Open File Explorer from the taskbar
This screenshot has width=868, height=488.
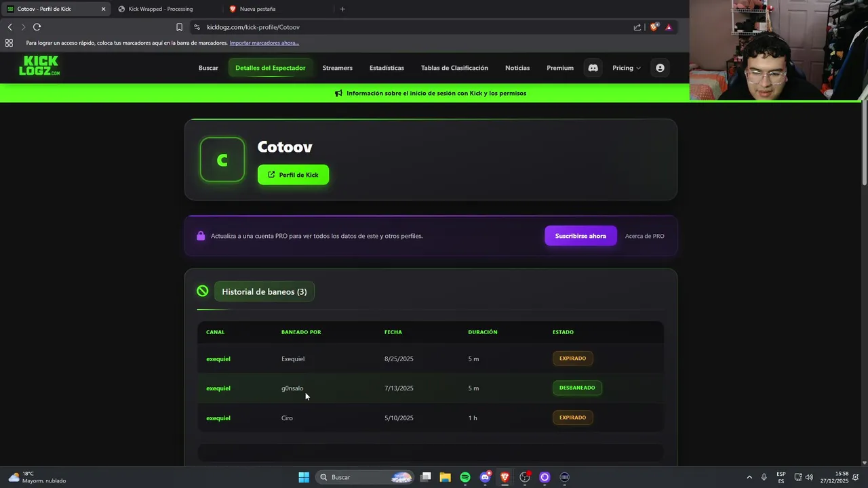[x=446, y=477]
